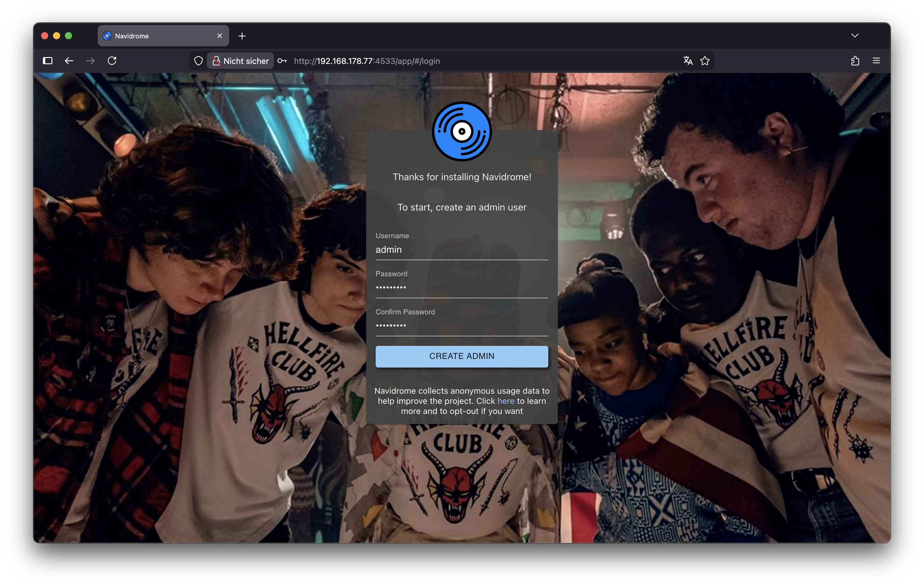This screenshot has width=924, height=587.
Task: Open the page translation icon
Action: [x=688, y=61]
